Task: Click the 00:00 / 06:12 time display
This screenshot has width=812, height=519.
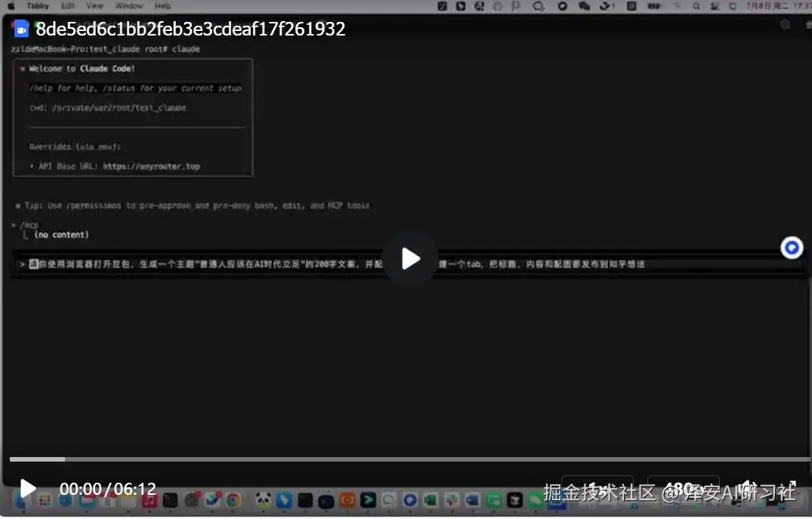Action: 108,489
